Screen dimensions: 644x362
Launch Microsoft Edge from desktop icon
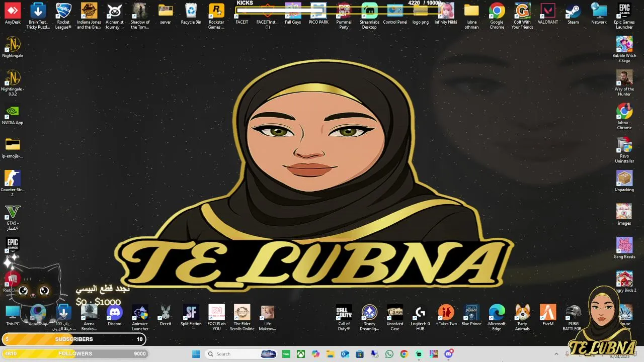[497, 318]
